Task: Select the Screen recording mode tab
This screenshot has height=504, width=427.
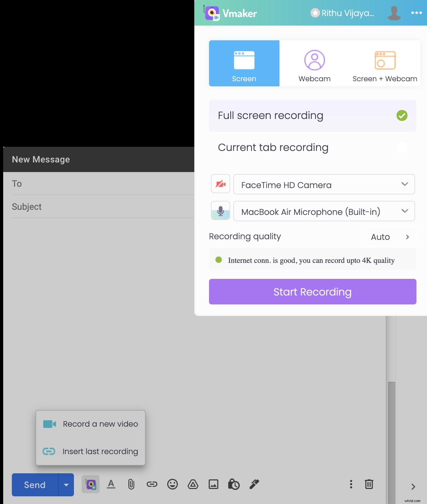Action: [x=244, y=63]
